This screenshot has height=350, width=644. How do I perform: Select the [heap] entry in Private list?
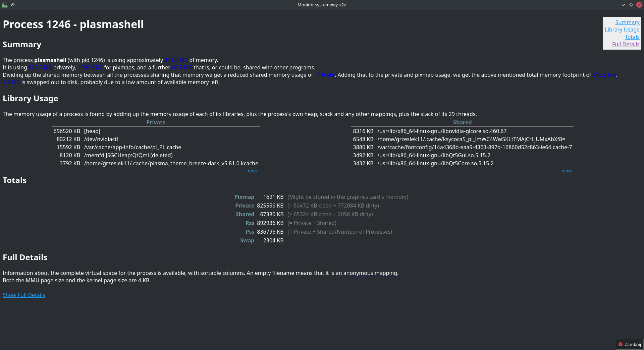[x=92, y=131]
